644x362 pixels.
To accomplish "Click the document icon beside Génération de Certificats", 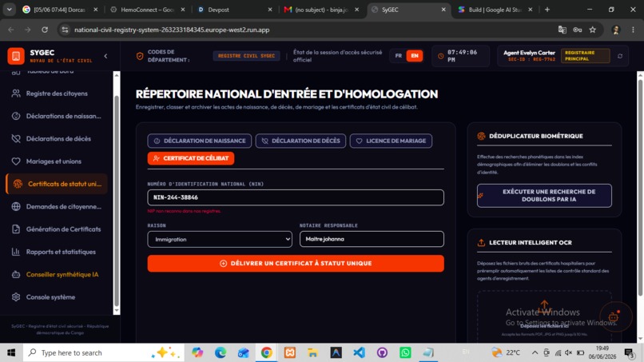I will (x=16, y=229).
